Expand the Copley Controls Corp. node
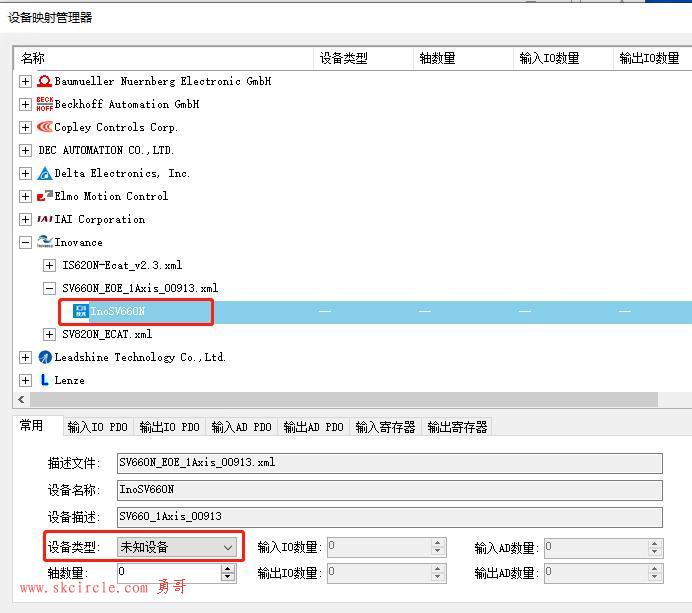692x613 pixels. 25,128
